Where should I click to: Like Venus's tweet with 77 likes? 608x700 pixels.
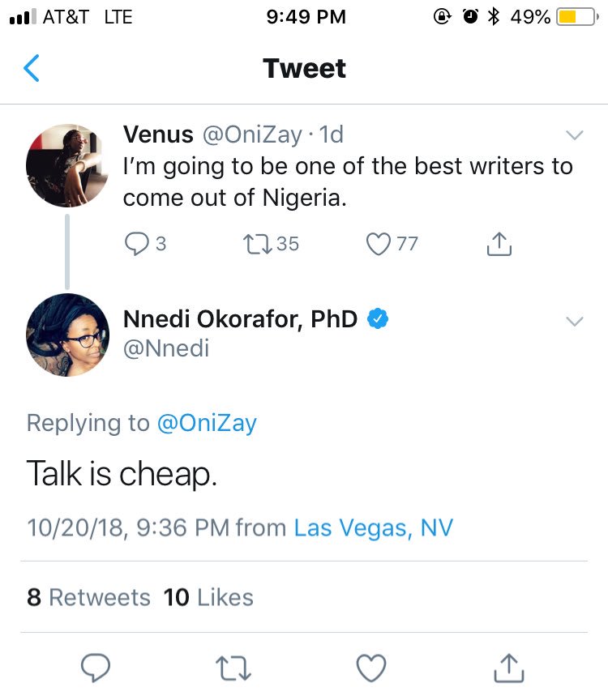pyautogui.click(x=379, y=243)
